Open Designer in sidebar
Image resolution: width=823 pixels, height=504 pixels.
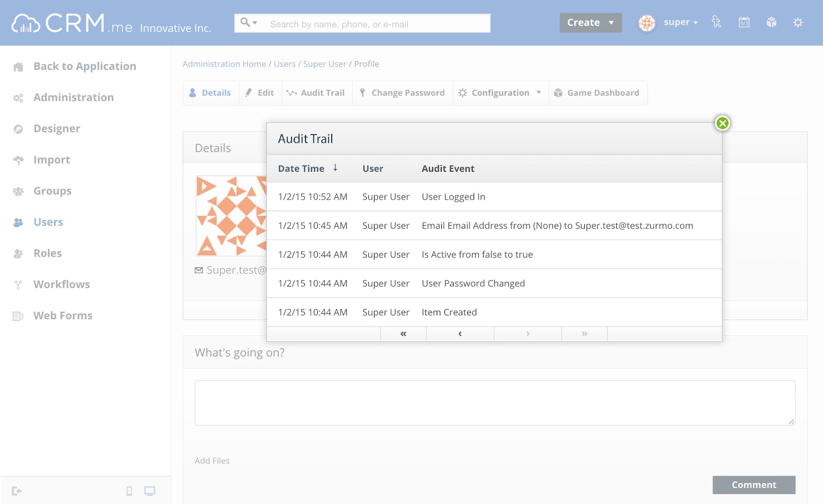click(57, 129)
